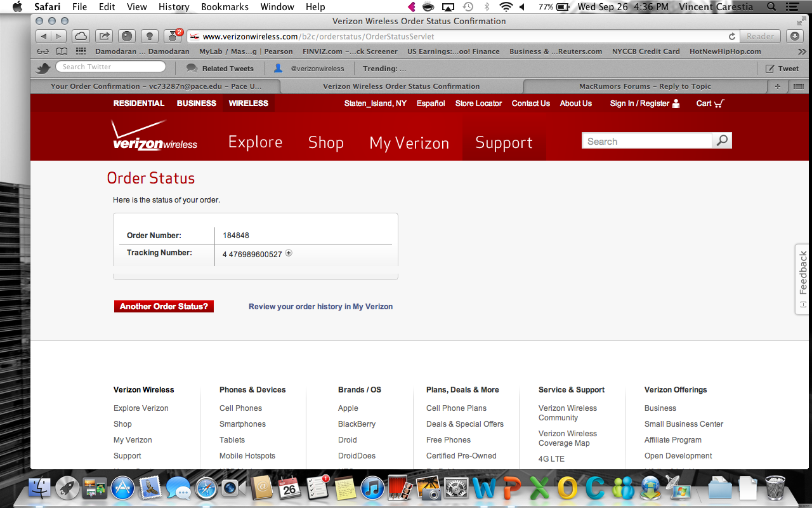Select the Explore navigation item
The width and height of the screenshot is (812, 508).
tap(255, 142)
